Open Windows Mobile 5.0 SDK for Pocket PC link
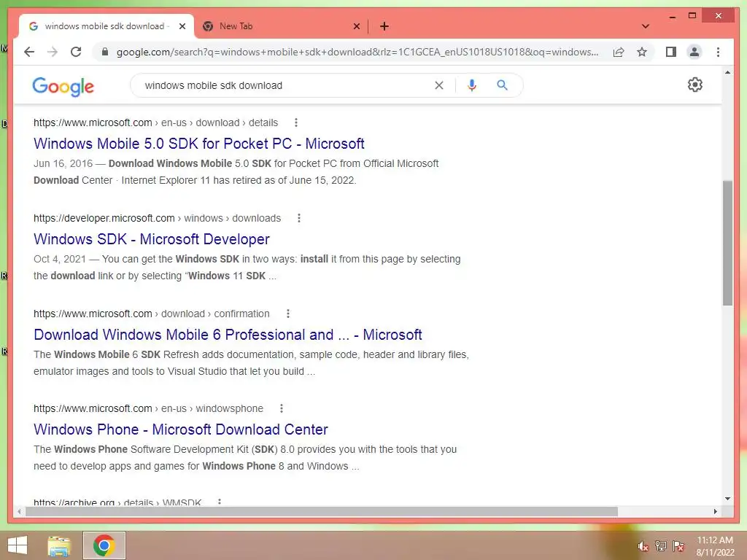Screen dimensions: 747x560 tap(198, 144)
